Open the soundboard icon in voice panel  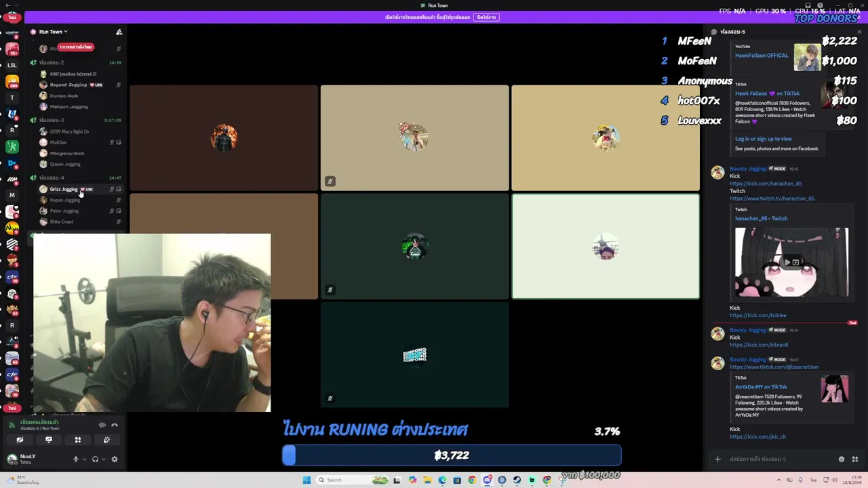106,440
